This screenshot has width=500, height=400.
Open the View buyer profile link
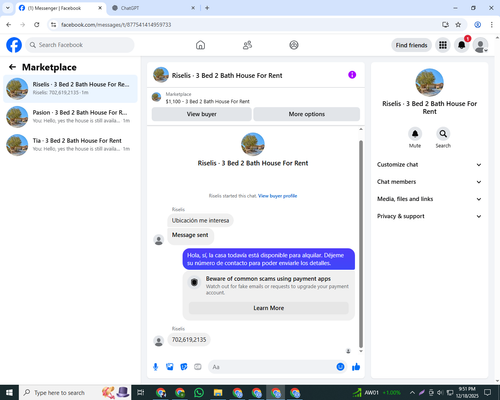[277, 196]
